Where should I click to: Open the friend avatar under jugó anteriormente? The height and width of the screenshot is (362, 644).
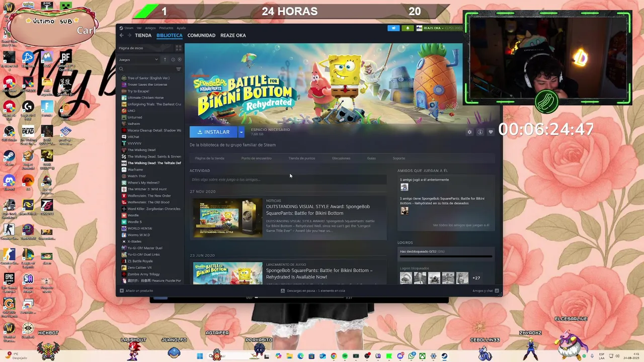(x=404, y=187)
